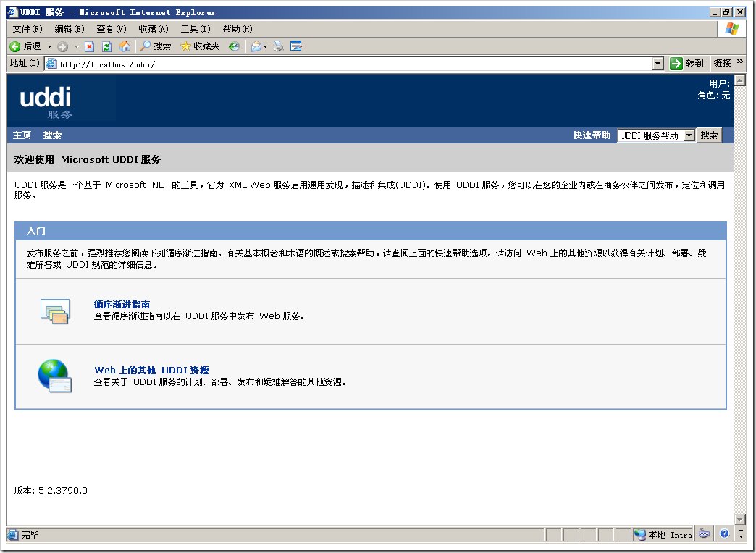Expand the address bar dropdown arrow
This screenshot has height=553, width=756.
[x=658, y=64]
